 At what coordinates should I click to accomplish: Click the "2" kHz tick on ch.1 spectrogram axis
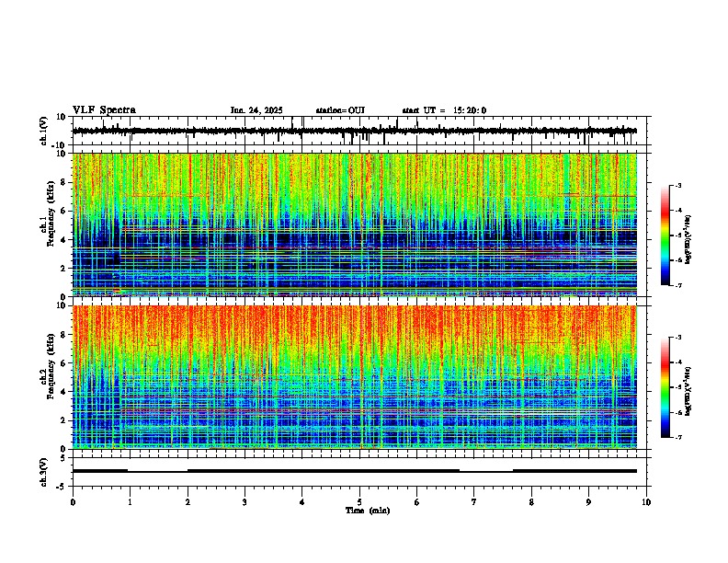[x=63, y=269]
